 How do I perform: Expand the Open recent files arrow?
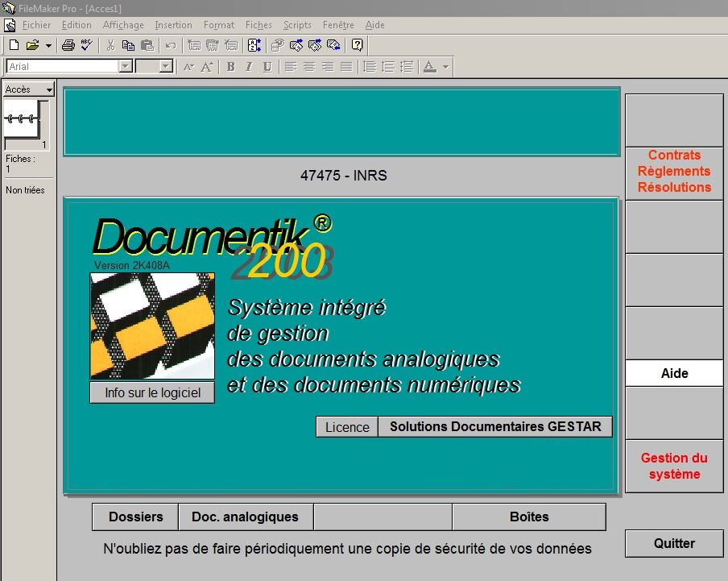(x=48, y=45)
